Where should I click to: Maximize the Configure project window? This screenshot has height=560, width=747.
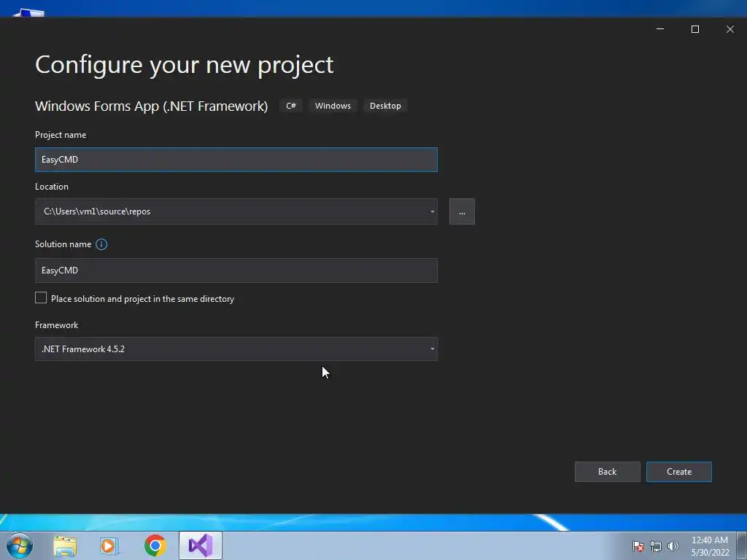(695, 29)
